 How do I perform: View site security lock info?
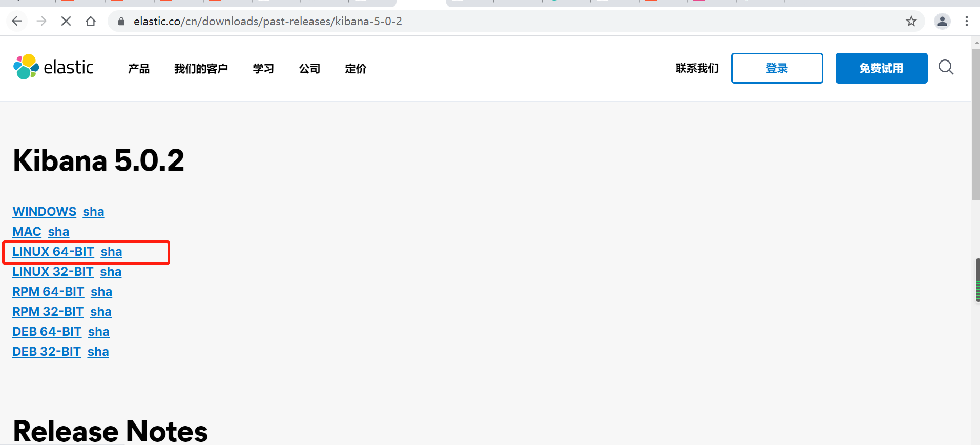(121, 22)
